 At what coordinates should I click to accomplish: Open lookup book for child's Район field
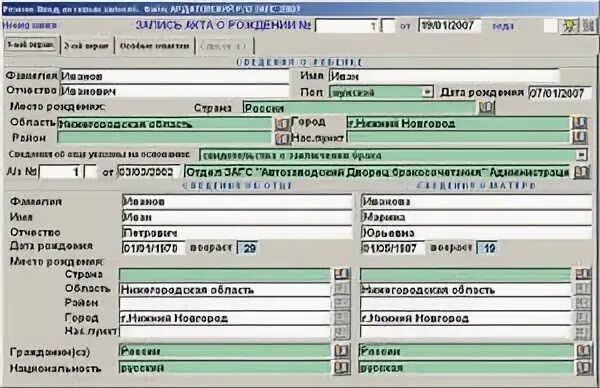point(282,138)
